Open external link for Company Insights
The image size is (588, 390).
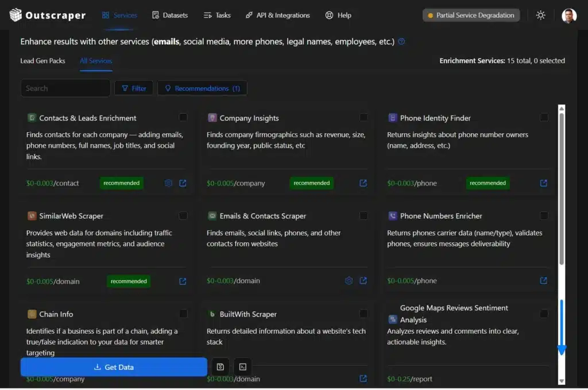[x=363, y=183]
